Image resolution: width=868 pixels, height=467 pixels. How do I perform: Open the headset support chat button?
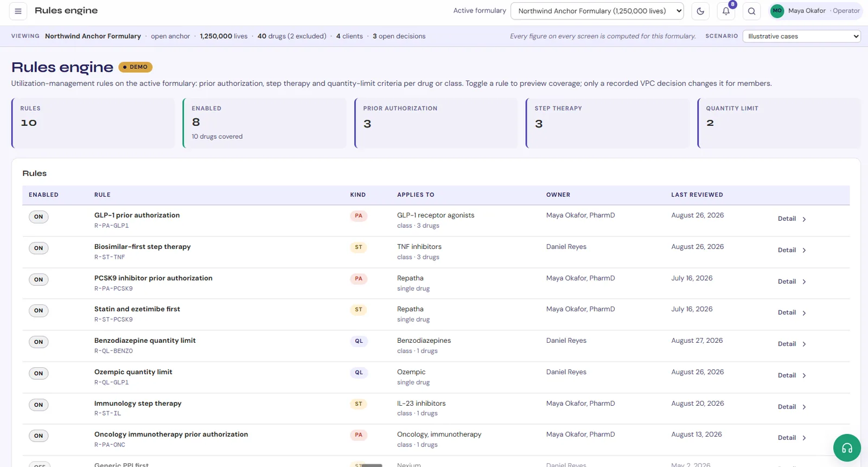tap(847, 448)
